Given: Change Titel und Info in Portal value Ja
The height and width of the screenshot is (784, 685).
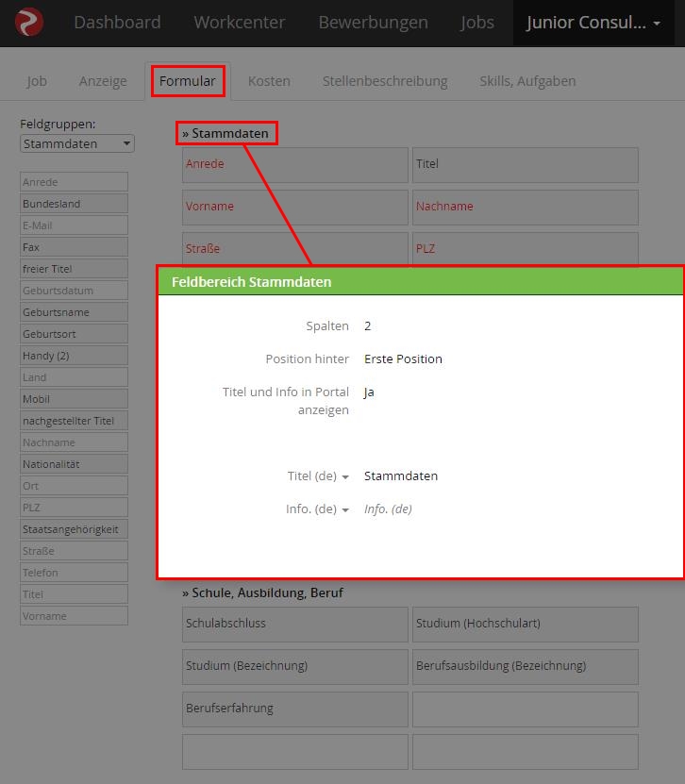Looking at the screenshot, I should click(x=369, y=392).
